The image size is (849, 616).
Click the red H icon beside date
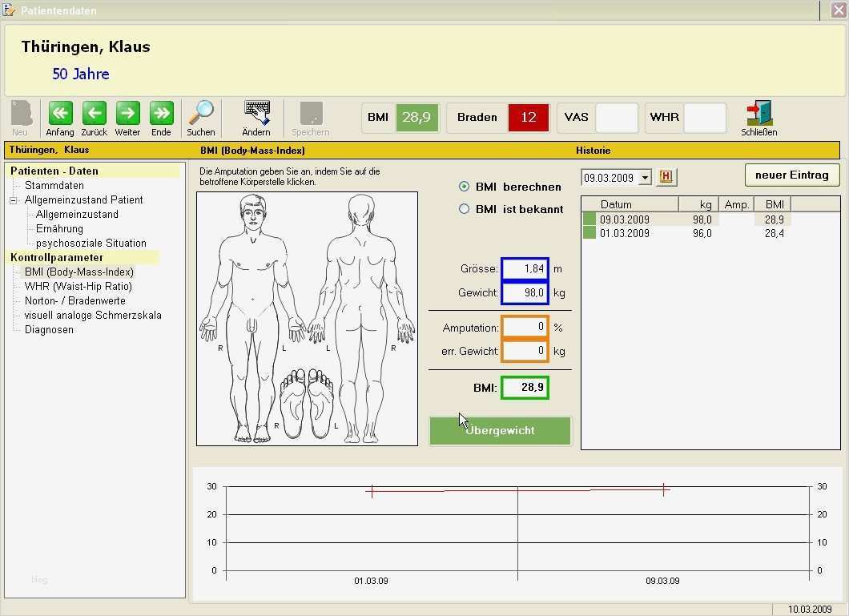click(666, 177)
